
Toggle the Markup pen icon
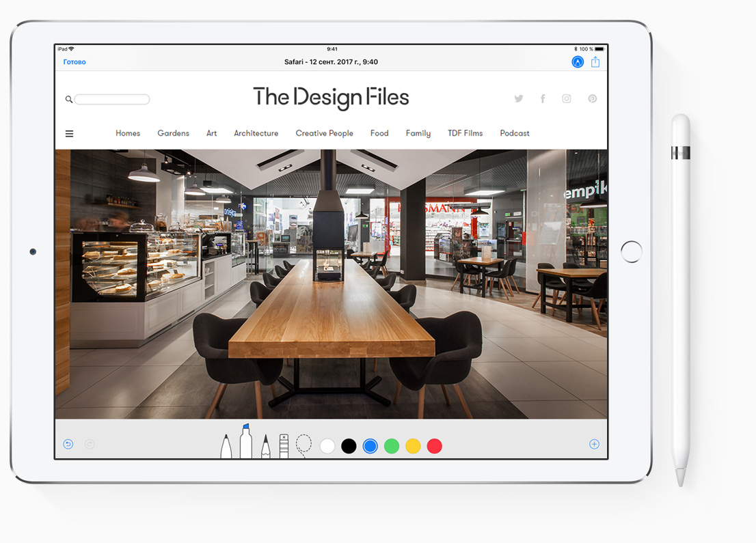pos(578,61)
